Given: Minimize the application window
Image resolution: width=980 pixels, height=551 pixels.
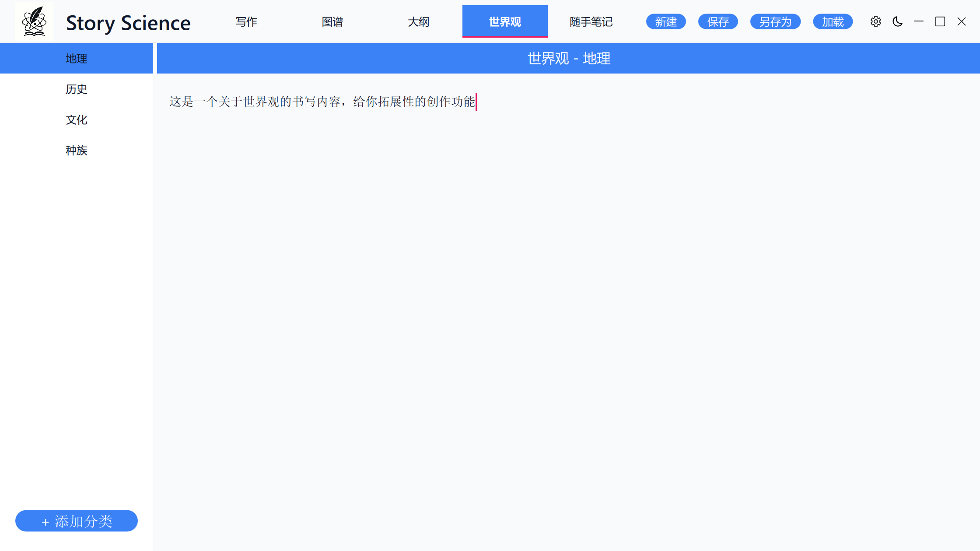Looking at the screenshot, I should point(919,21).
